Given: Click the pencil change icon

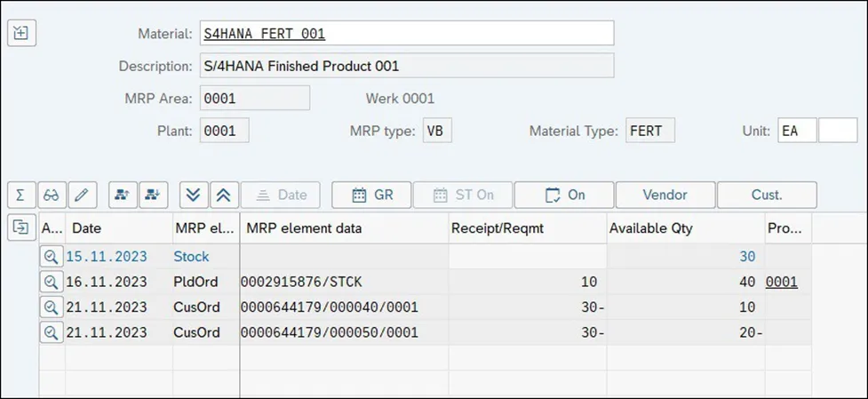Looking at the screenshot, I should [x=82, y=195].
